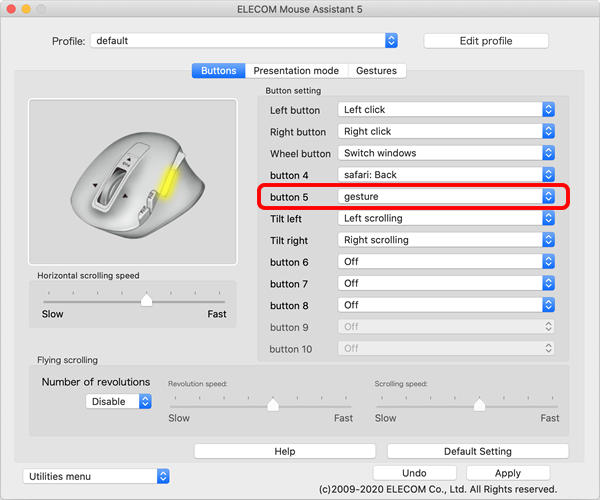Click the Help button
600x500 pixels.
click(x=285, y=451)
